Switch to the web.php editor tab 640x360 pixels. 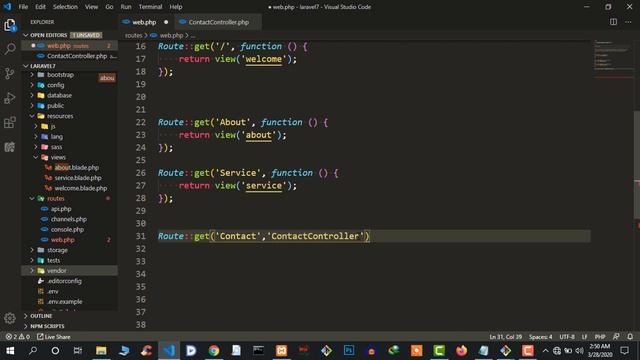click(144, 22)
